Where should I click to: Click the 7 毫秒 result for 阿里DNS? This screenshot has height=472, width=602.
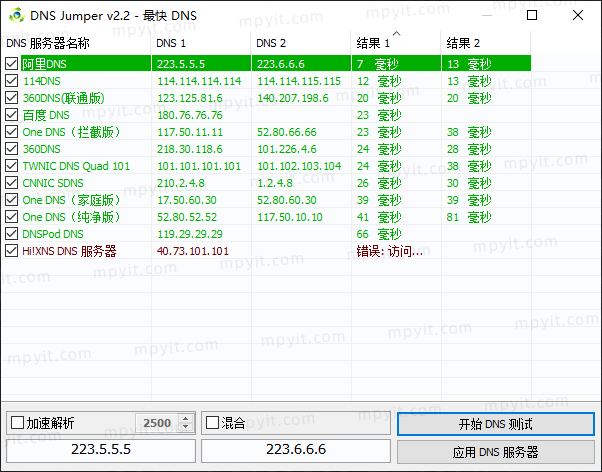pyautogui.click(x=377, y=64)
